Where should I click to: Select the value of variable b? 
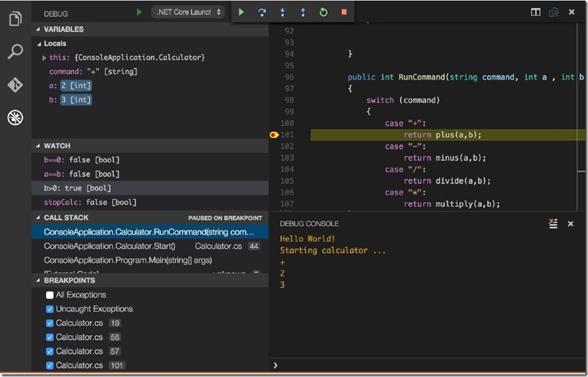pos(76,100)
